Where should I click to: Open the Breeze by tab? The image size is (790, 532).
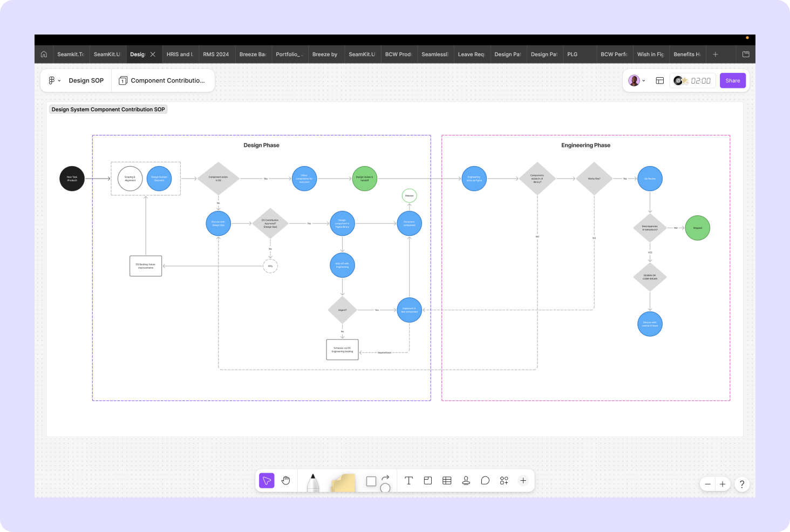[325, 54]
